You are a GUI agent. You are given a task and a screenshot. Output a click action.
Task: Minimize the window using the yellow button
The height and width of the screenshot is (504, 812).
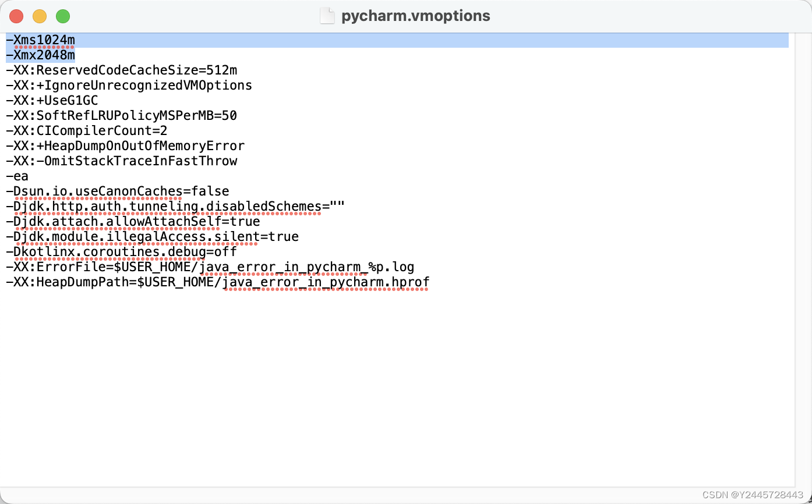40,16
